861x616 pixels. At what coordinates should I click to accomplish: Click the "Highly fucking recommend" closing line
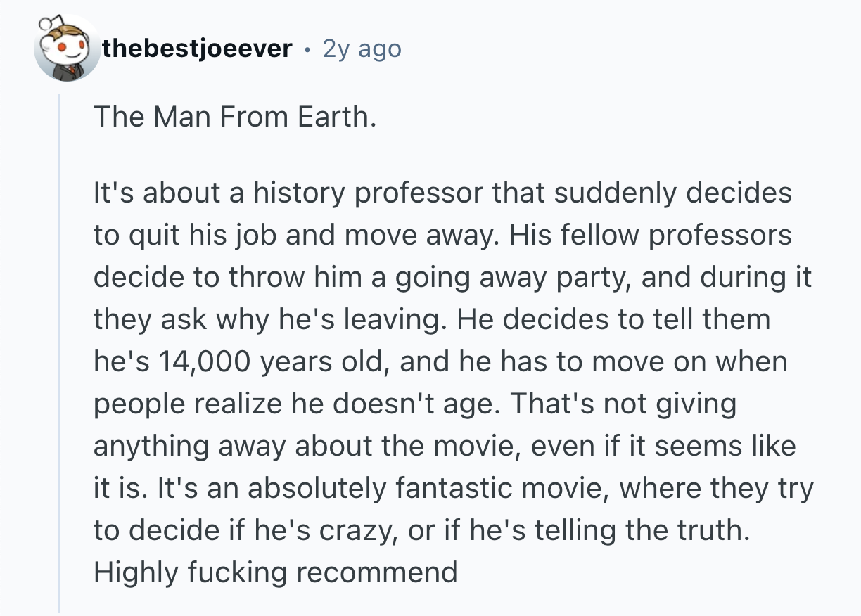275,572
